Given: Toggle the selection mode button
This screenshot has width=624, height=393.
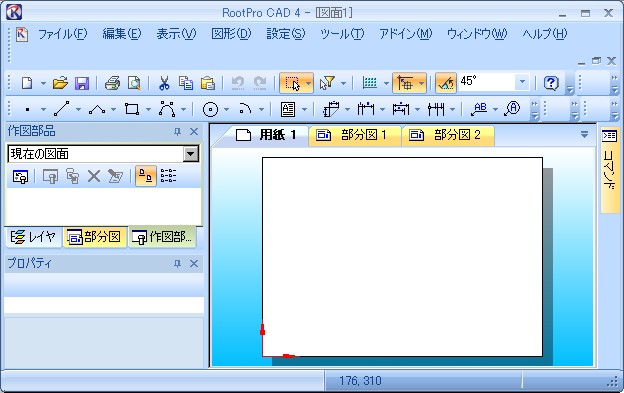Looking at the screenshot, I should coord(292,83).
